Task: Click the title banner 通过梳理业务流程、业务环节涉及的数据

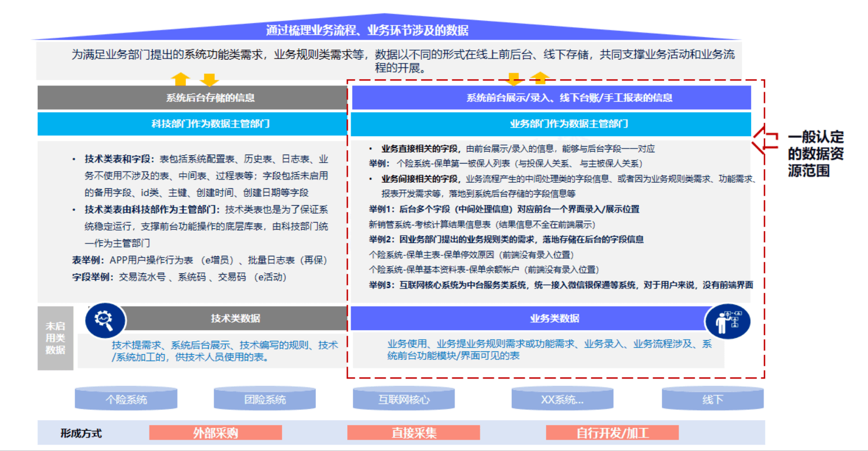Action: (x=367, y=30)
